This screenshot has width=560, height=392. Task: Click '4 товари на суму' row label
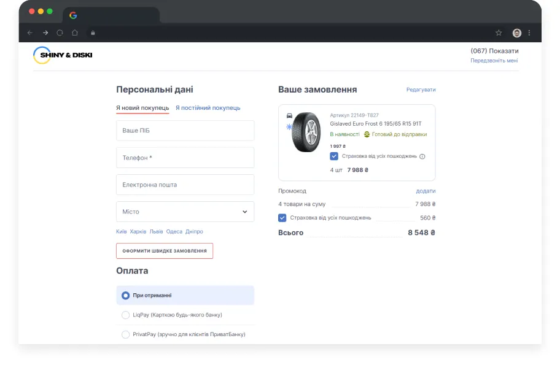[301, 204]
